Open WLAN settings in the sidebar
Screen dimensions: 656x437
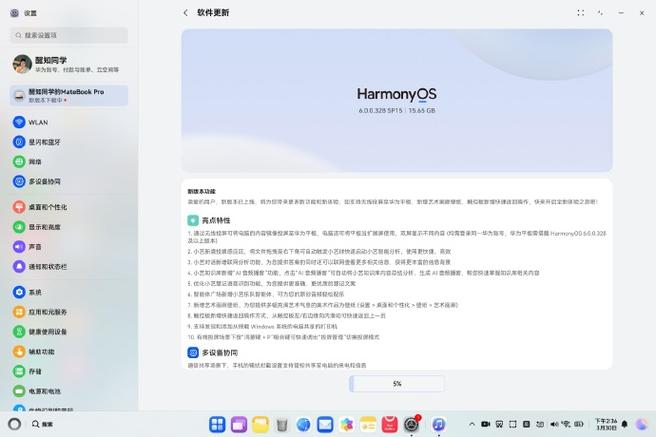tap(69, 122)
